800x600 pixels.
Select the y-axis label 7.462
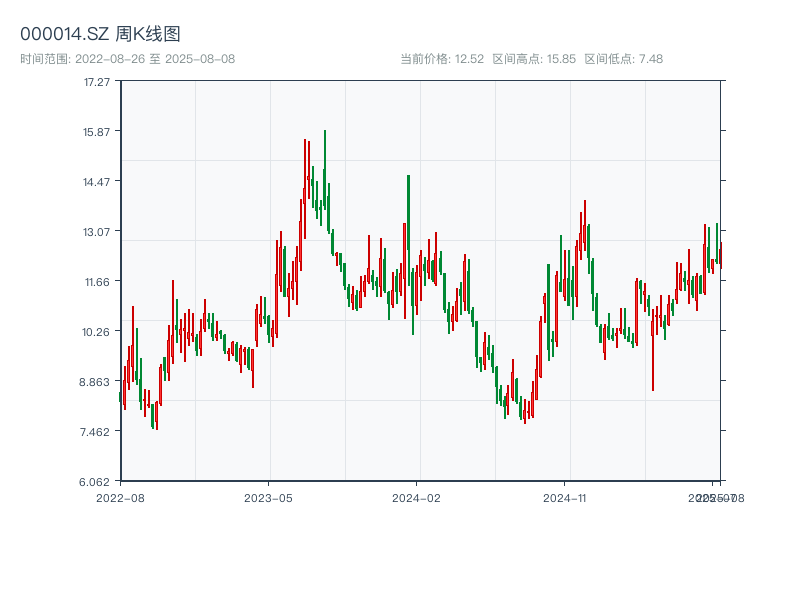point(94,432)
